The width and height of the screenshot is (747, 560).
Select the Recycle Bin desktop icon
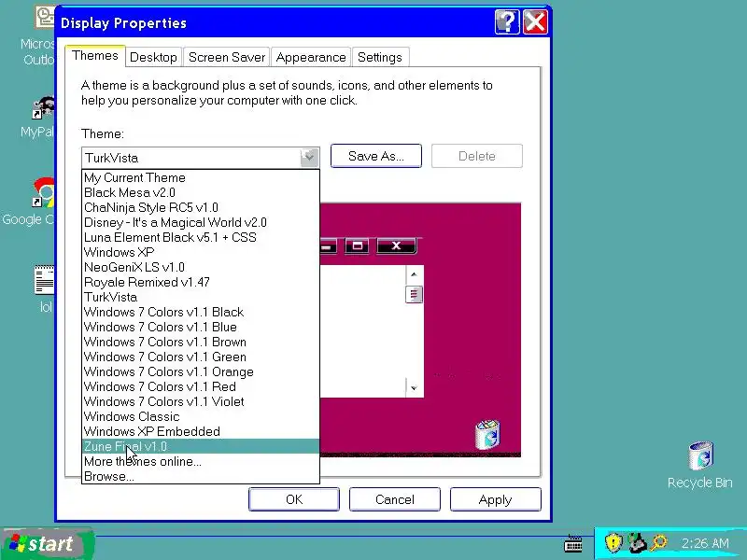point(700,455)
